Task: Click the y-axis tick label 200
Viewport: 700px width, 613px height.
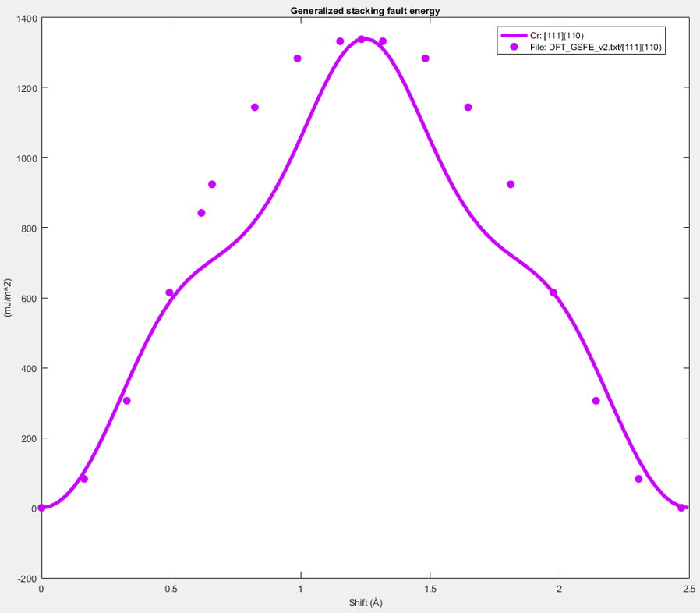Action: click(27, 438)
